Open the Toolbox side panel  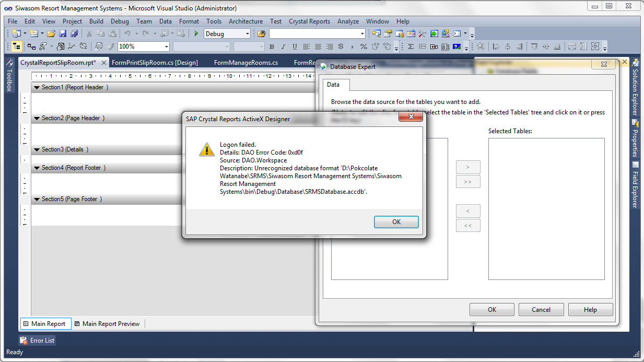(9, 75)
